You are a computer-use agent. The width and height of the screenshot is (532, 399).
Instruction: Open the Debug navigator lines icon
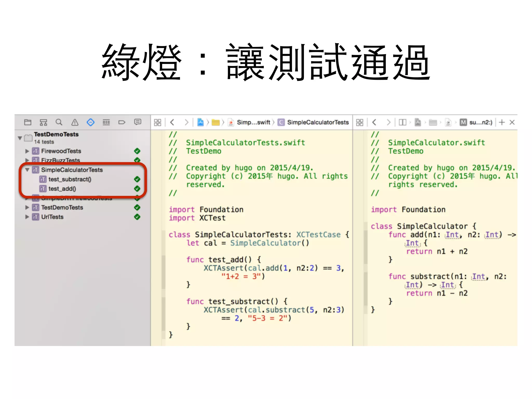pos(106,122)
